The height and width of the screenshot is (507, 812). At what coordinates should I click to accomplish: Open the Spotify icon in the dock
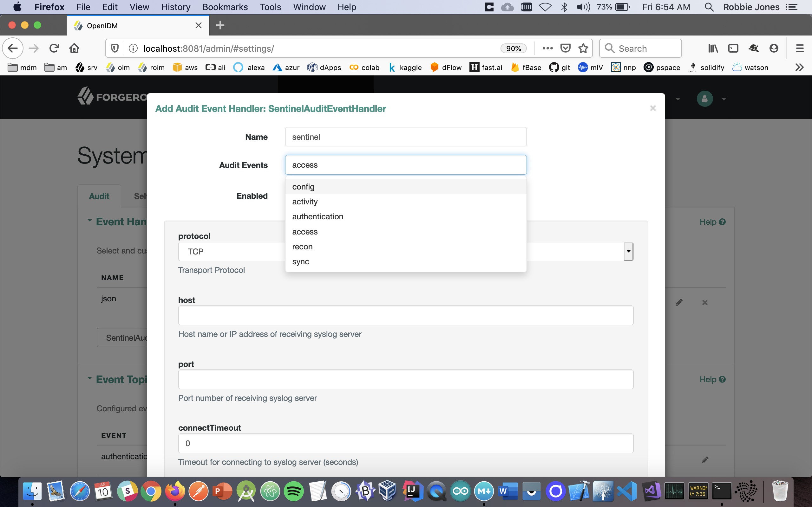click(294, 491)
